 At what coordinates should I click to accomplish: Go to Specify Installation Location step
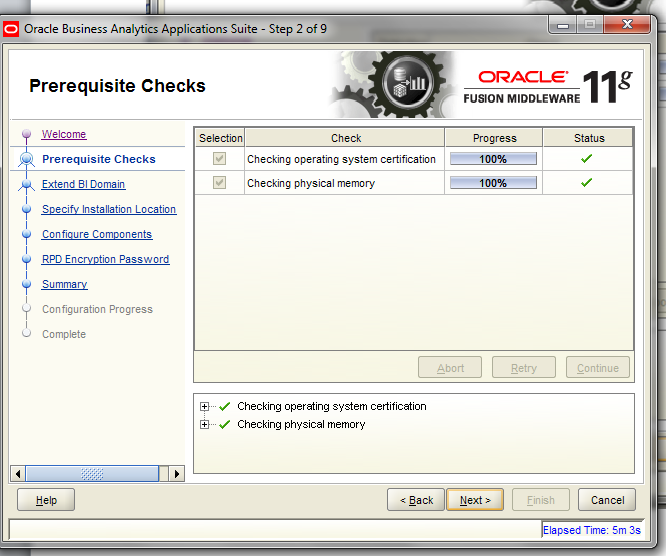point(109,209)
